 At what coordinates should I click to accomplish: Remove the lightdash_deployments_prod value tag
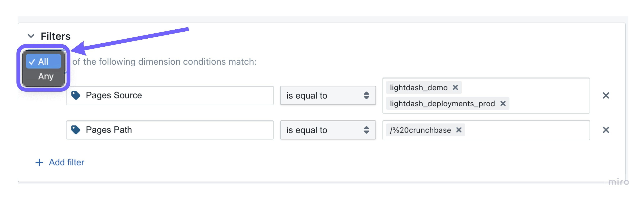tap(503, 103)
